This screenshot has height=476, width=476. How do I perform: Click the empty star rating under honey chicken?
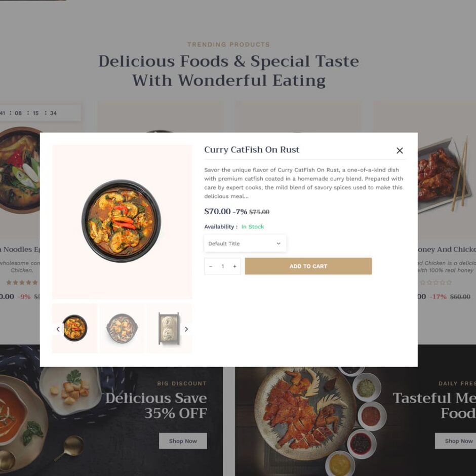point(435,283)
